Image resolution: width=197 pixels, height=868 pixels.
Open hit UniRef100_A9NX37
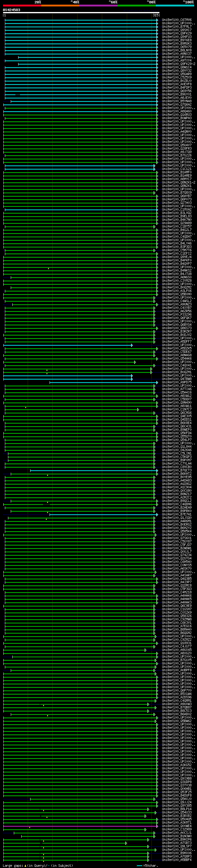coord(176,54)
